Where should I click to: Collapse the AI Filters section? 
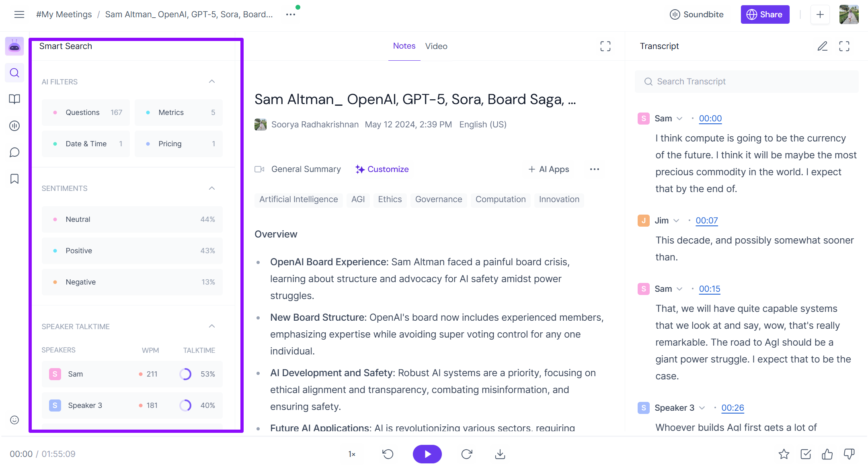[x=212, y=82]
